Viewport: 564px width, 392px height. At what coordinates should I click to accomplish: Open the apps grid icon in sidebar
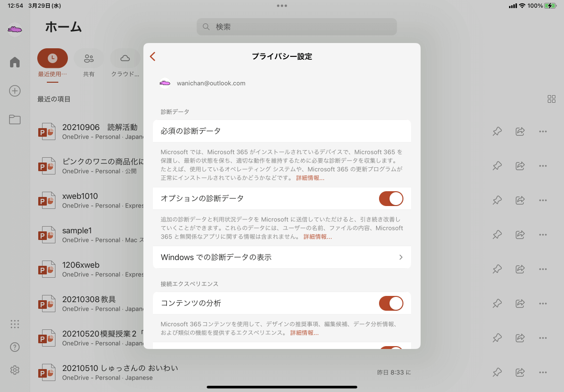pos(15,324)
